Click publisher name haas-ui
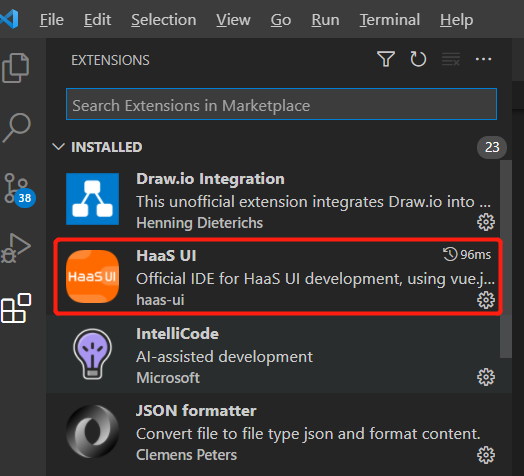524x476 pixels. (160, 300)
